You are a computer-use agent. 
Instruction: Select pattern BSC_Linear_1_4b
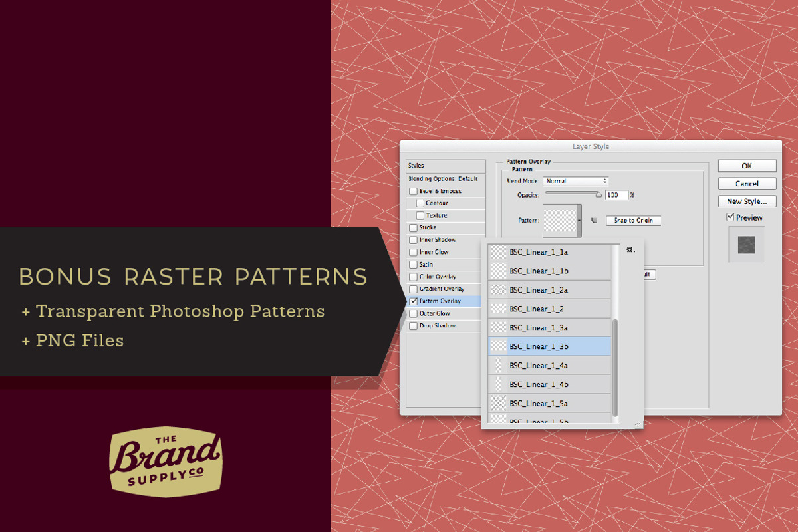pyautogui.click(x=550, y=384)
